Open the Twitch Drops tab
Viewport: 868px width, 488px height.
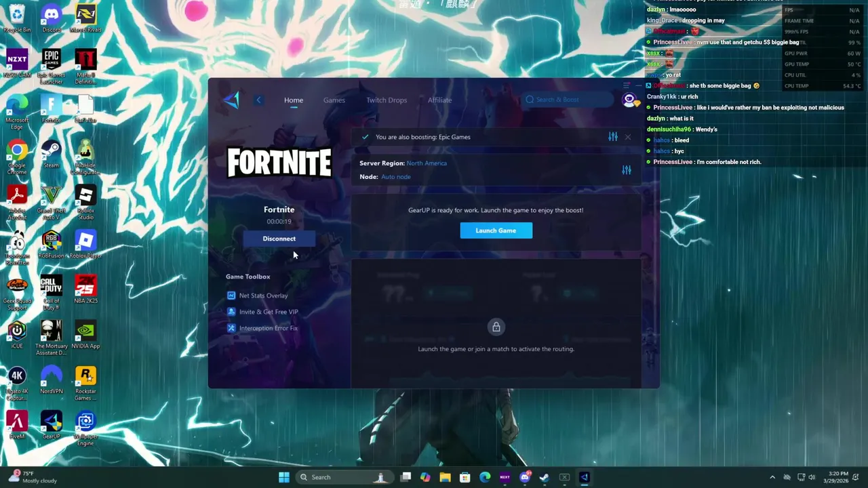coord(387,100)
